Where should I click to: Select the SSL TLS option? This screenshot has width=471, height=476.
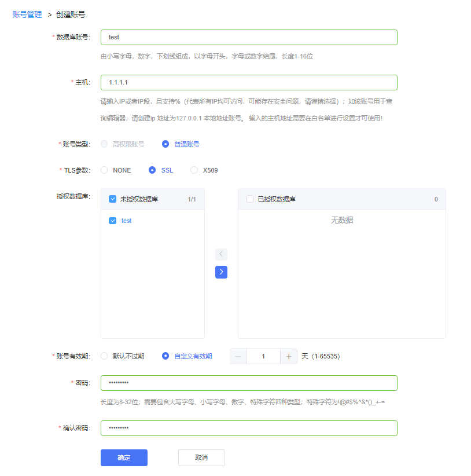[x=152, y=170]
